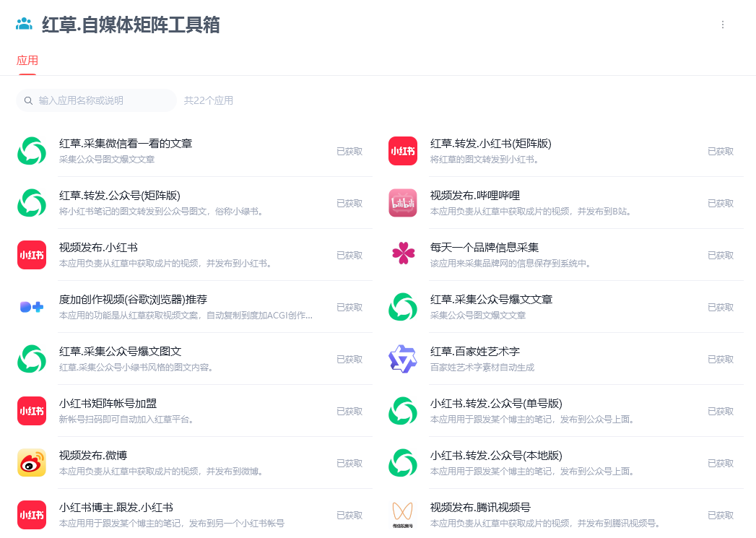The width and height of the screenshot is (756, 538).
Task: Select the title 红草.转发.公众号(矩阵版)
Action: click(x=120, y=196)
